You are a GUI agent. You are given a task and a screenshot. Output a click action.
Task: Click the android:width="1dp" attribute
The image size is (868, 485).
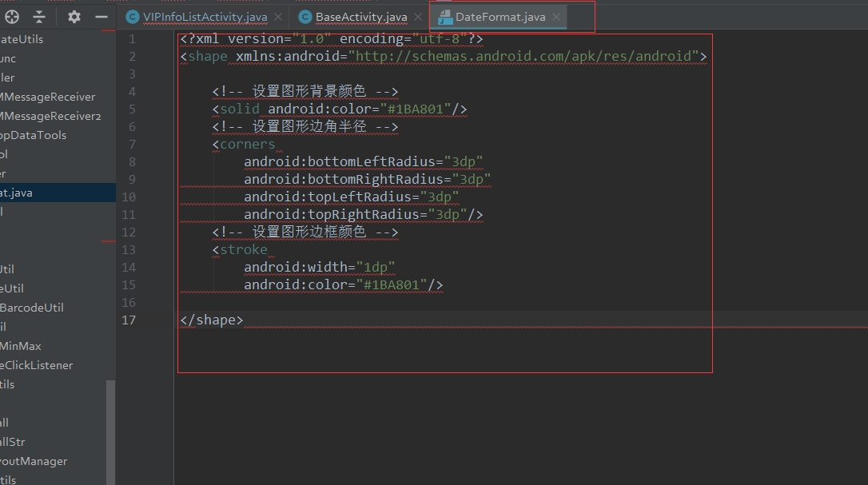[320, 268]
